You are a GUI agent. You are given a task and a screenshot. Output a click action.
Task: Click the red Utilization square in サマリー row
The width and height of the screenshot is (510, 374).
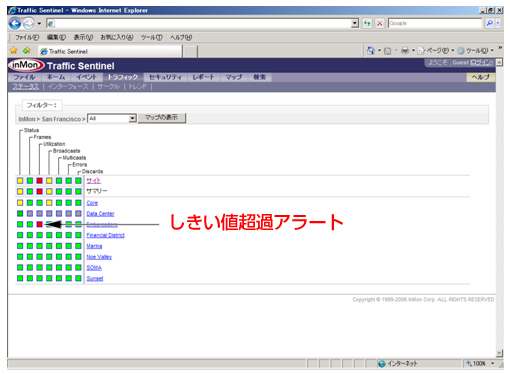click(39, 191)
